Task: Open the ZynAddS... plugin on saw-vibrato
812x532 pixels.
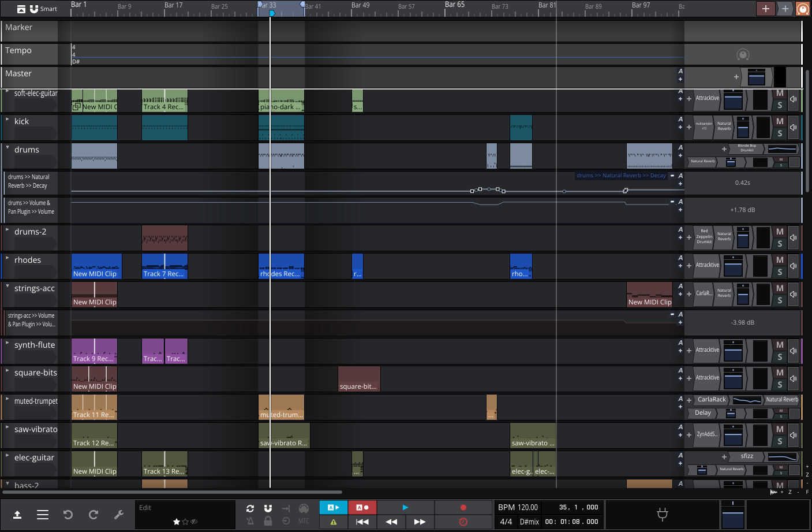Action: [707, 434]
